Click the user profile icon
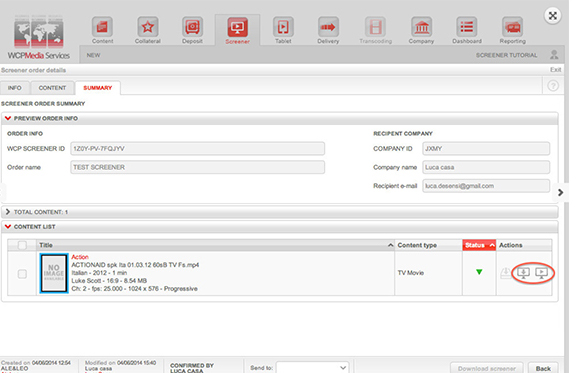The image size is (580, 373). coord(554,55)
